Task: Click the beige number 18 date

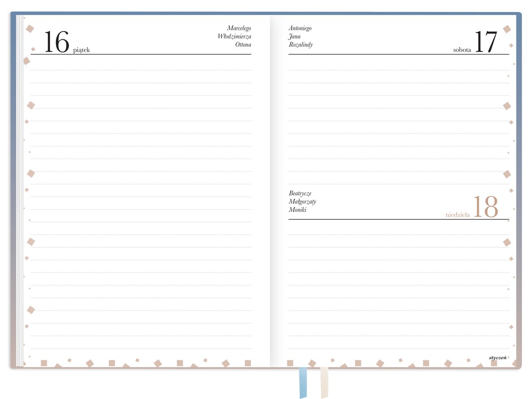Action: click(x=485, y=207)
